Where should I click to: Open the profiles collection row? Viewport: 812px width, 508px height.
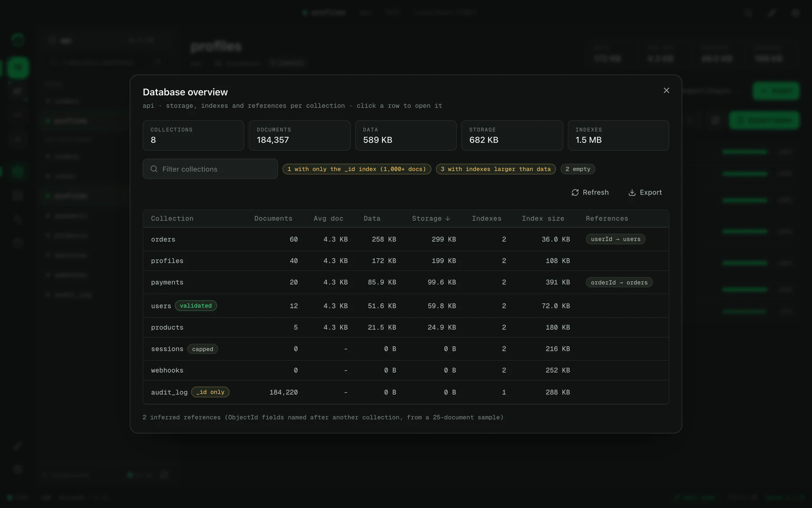click(406, 261)
